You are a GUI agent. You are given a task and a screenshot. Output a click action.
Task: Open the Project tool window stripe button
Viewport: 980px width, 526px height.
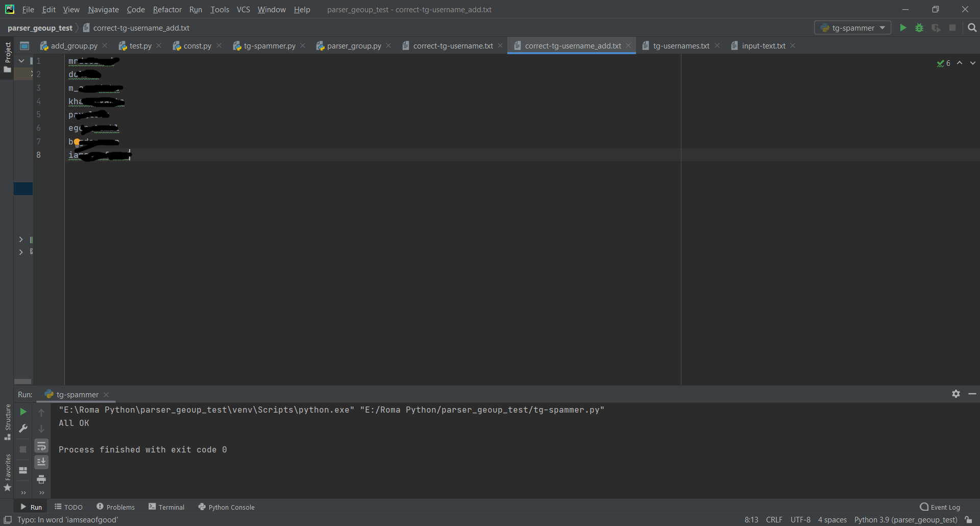click(7, 57)
